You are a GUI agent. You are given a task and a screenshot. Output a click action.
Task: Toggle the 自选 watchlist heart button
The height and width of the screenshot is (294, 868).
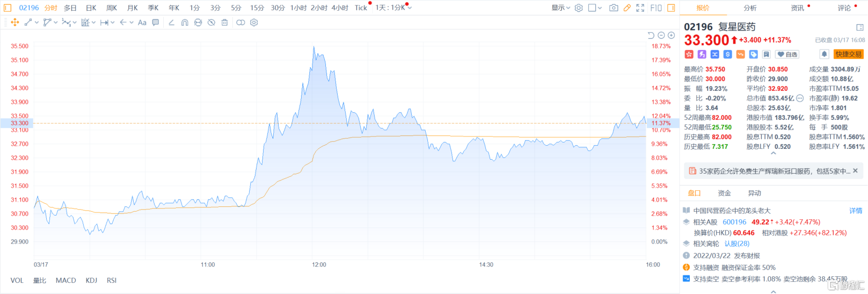[x=787, y=54]
